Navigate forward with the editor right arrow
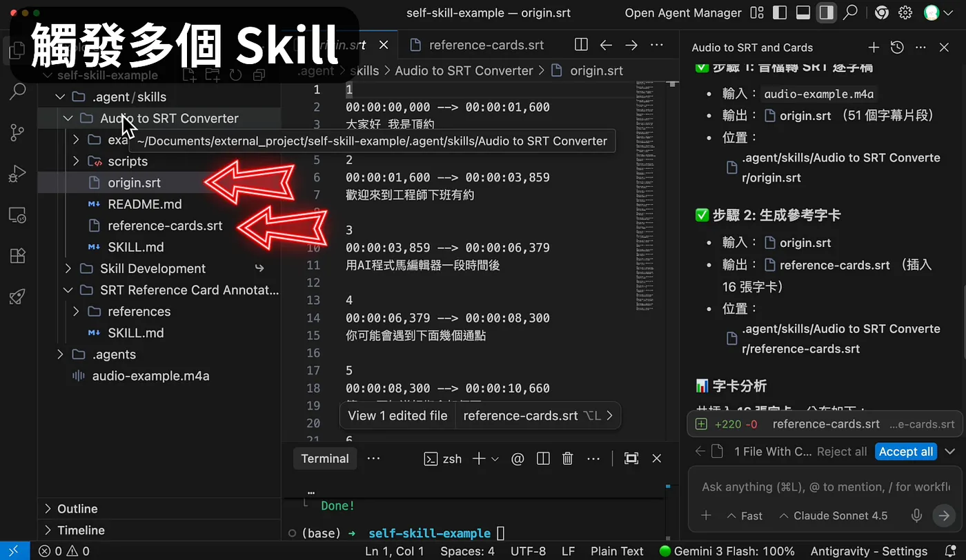 click(x=631, y=45)
